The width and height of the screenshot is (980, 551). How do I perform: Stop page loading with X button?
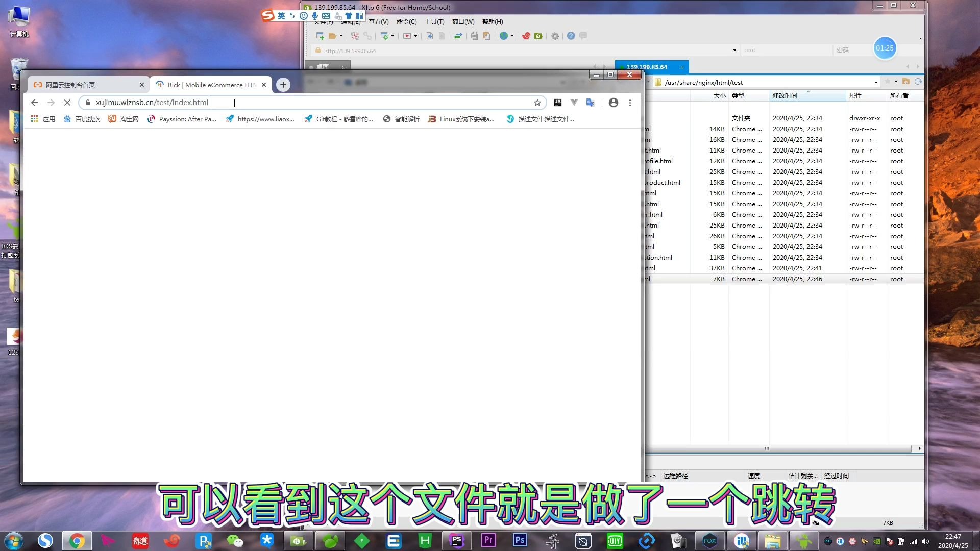[67, 103]
